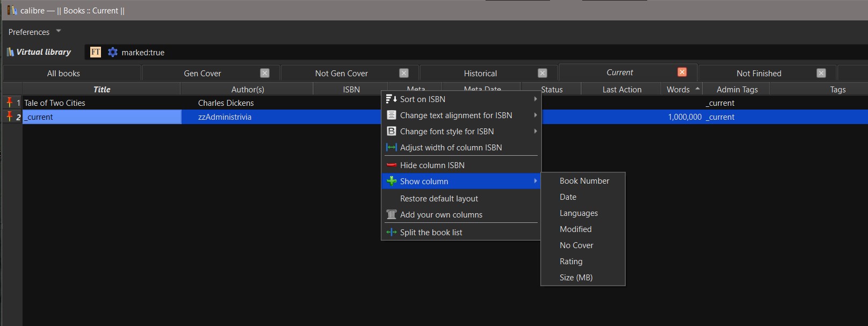868x326 pixels.
Task: Click the blue gear saved-search icon
Action: [x=113, y=52]
